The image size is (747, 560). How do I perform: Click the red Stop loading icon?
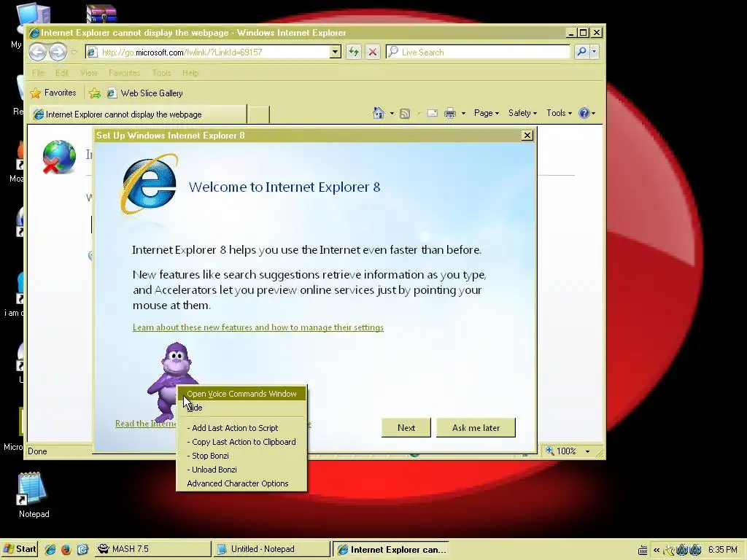click(x=373, y=52)
